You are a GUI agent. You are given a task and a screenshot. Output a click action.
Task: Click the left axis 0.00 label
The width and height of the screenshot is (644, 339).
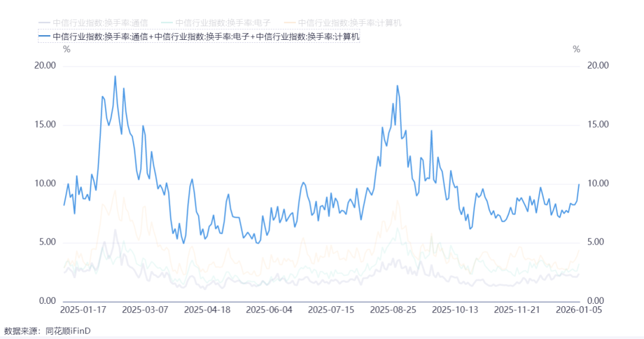pyautogui.click(x=47, y=301)
